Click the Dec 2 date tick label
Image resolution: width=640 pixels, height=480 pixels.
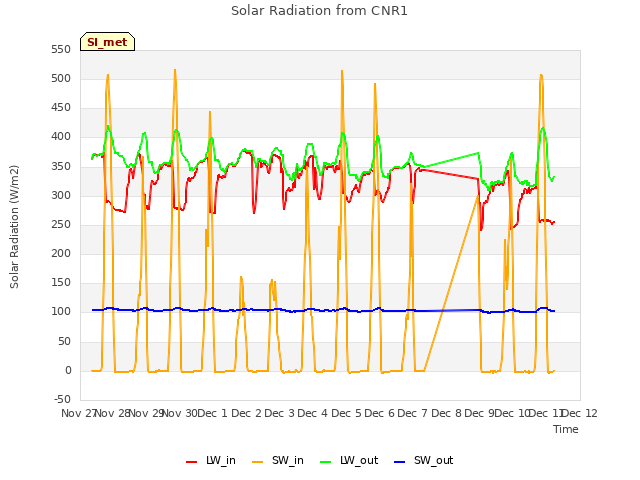click(x=247, y=413)
